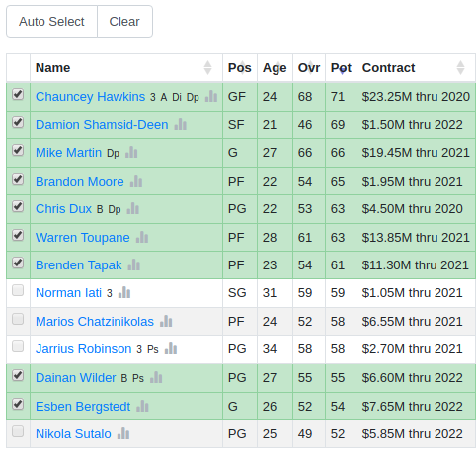
Task: Show ratings icon for Brandon Moore
Action: coord(136,181)
